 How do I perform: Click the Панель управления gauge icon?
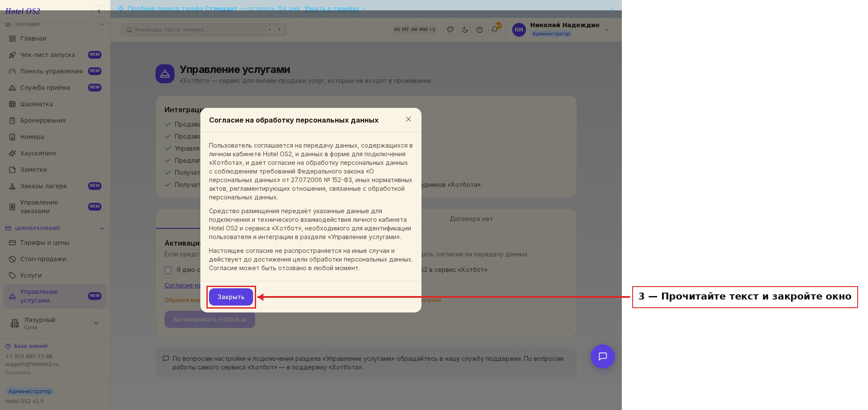[13, 71]
